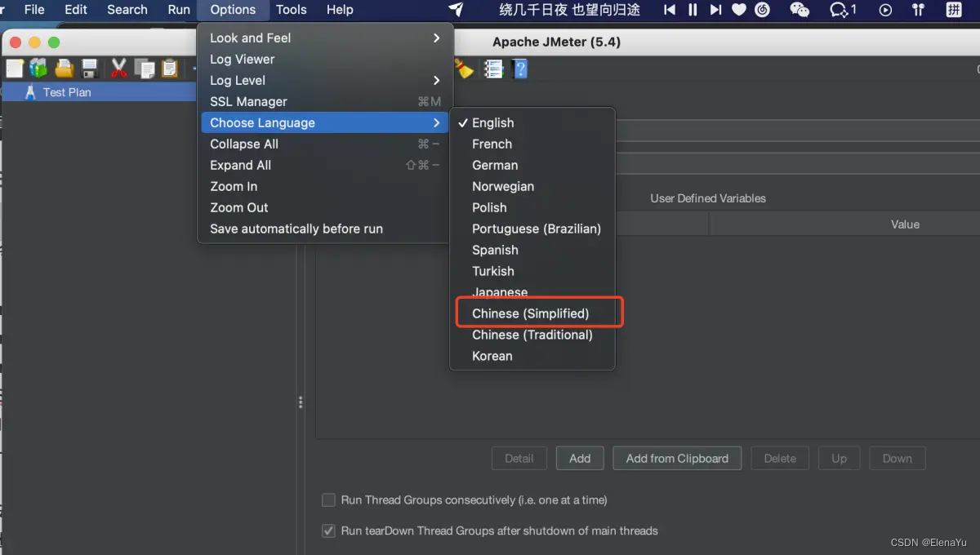
Task: Skip to the next track
Action: 715,10
